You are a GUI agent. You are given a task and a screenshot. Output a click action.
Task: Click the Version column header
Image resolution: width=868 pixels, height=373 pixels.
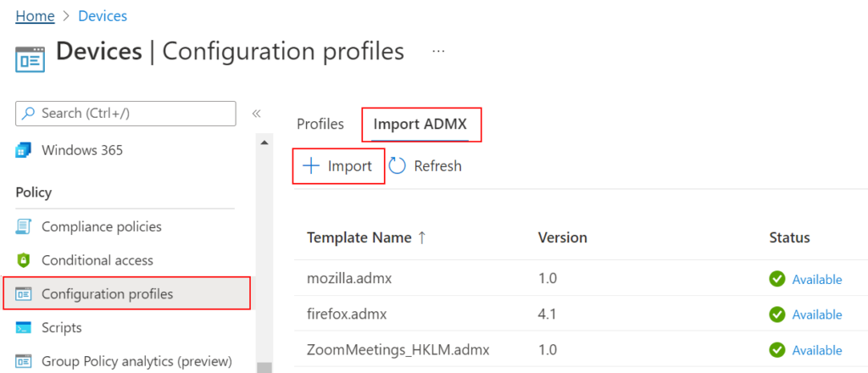point(563,238)
